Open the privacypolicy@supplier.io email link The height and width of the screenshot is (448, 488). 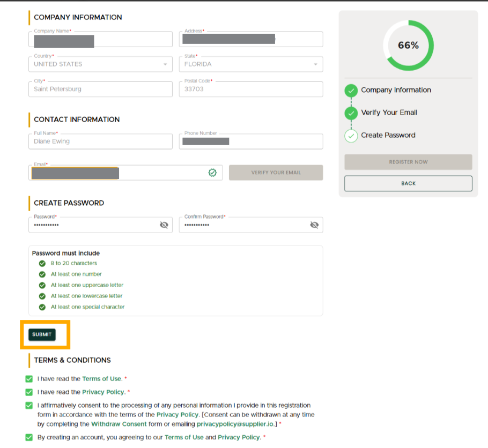tap(235, 424)
